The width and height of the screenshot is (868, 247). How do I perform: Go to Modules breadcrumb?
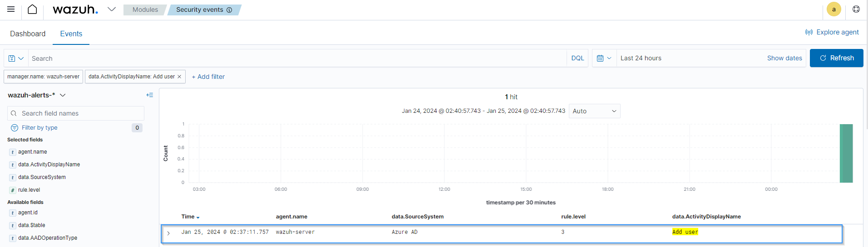click(x=145, y=10)
